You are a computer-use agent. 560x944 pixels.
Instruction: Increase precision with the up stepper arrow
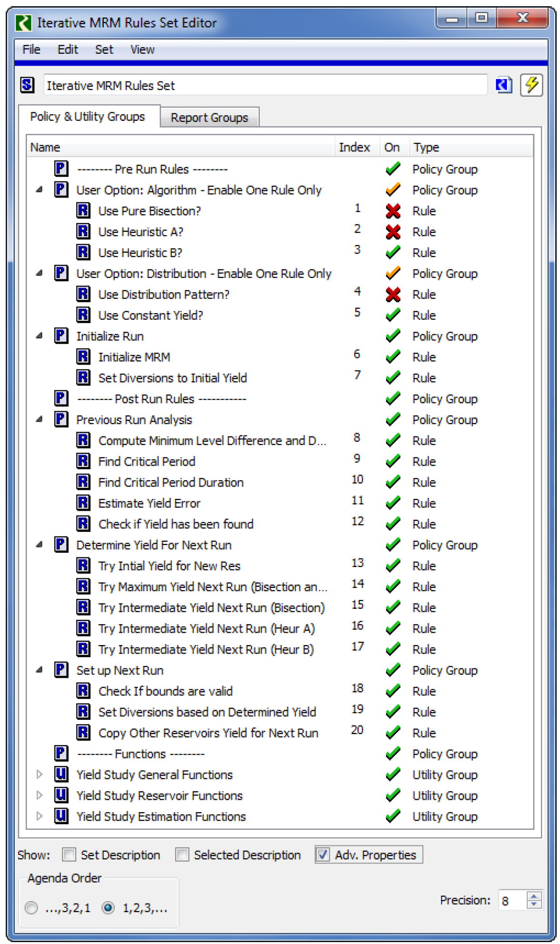click(x=534, y=896)
